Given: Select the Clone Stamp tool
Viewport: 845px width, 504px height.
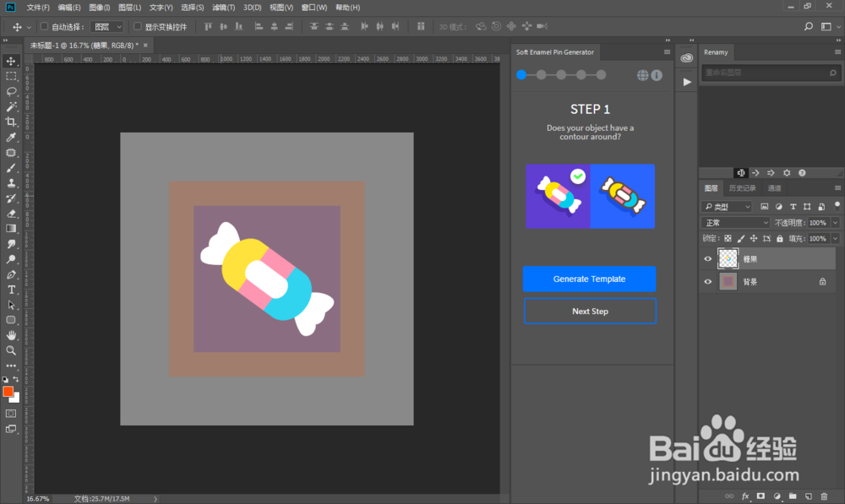Looking at the screenshot, I should pos(11,183).
